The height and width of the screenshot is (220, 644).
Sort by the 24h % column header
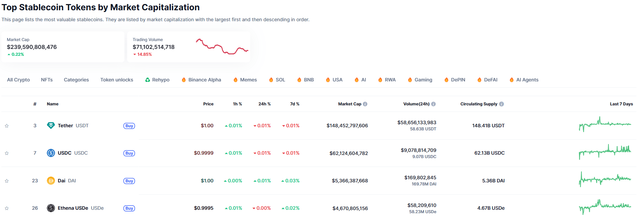coord(265,104)
